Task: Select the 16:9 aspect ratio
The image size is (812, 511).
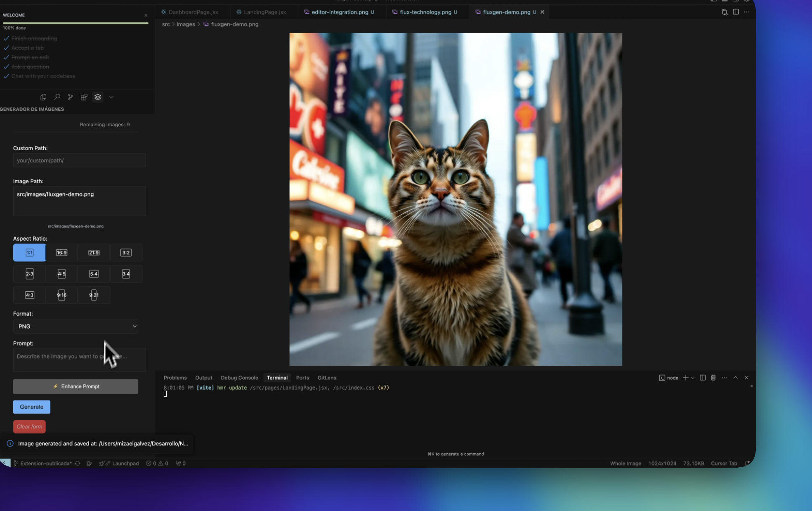Action: coord(61,253)
